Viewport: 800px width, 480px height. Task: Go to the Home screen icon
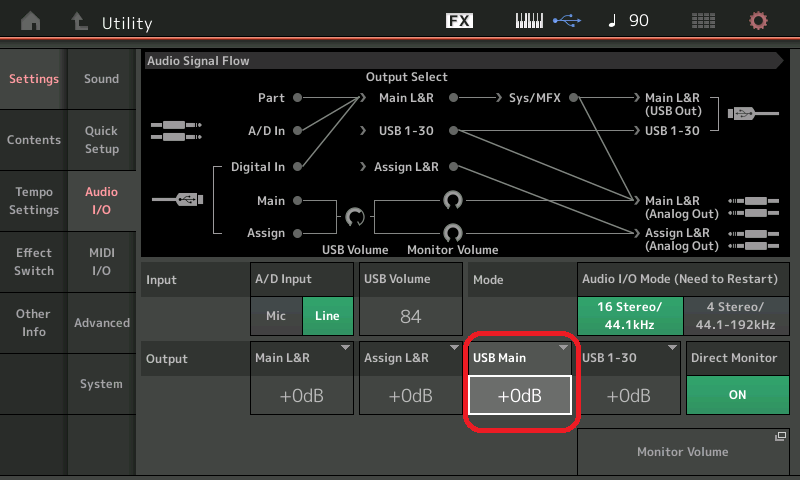(x=32, y=21)
